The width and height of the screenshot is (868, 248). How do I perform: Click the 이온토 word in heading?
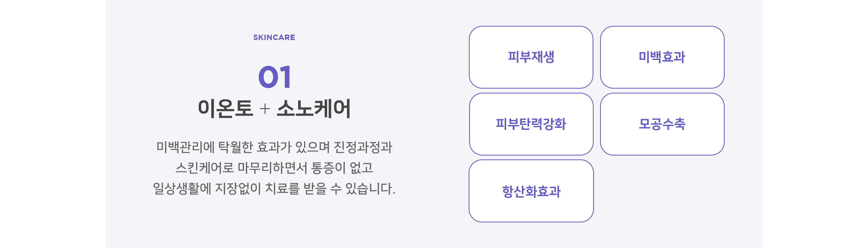pos(225,109)
